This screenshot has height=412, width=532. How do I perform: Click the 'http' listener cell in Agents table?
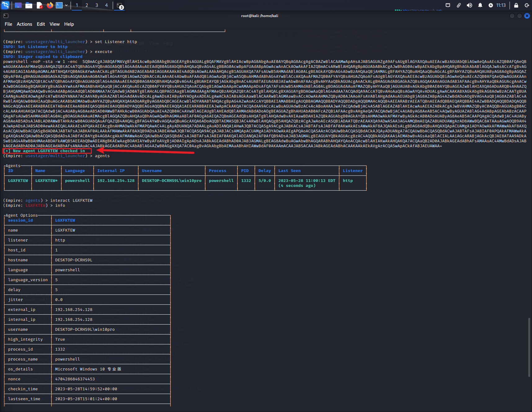pos(348,181)
